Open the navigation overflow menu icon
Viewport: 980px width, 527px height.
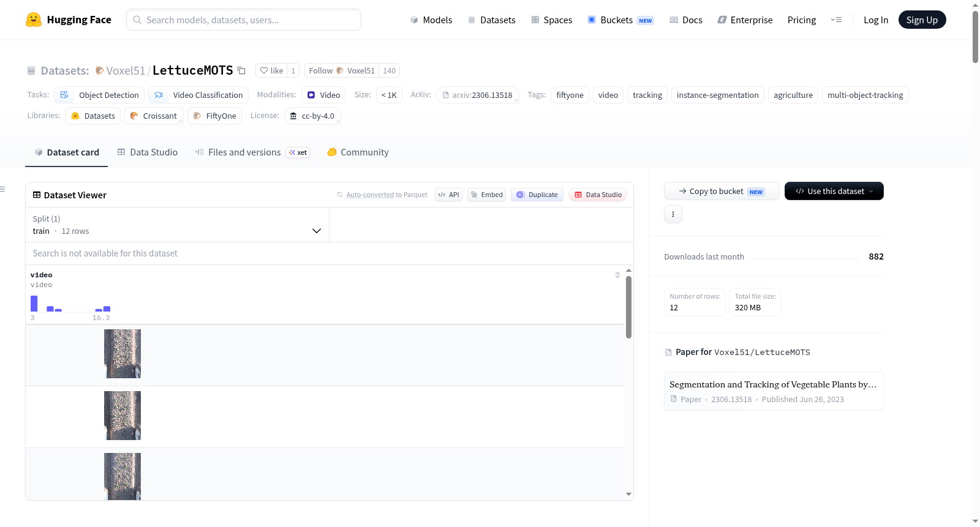(x=836, y=20)
